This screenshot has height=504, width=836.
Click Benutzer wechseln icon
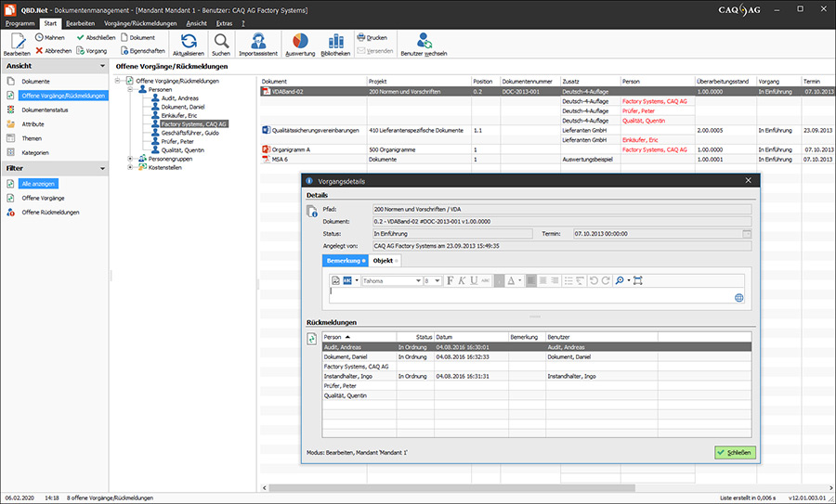point(425,41)
